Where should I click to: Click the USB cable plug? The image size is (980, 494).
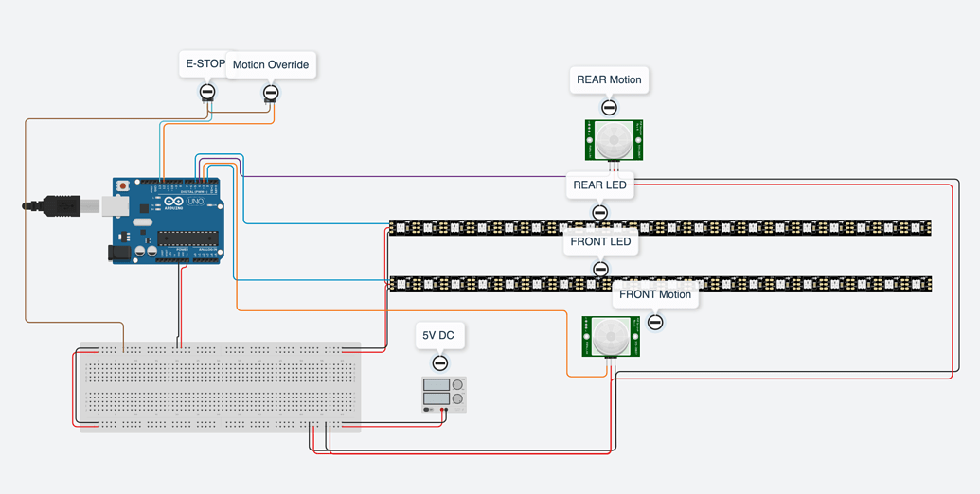[62, 205]
